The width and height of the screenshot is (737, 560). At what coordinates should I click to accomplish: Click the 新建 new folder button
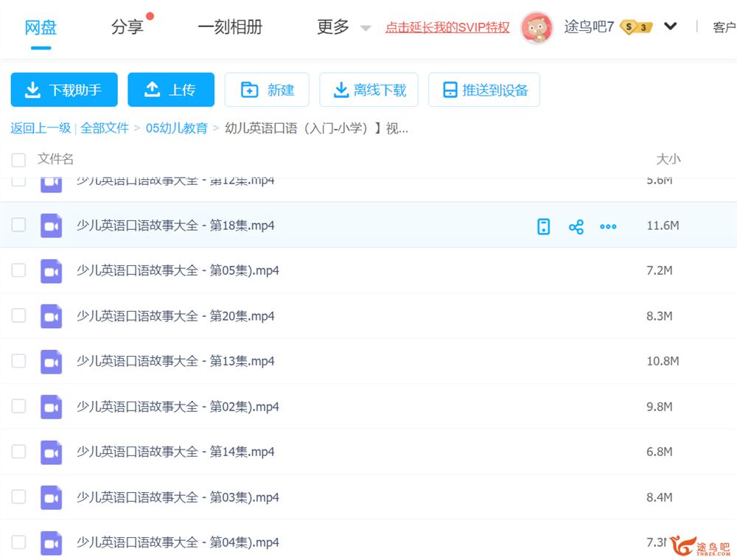click(267, 89)
